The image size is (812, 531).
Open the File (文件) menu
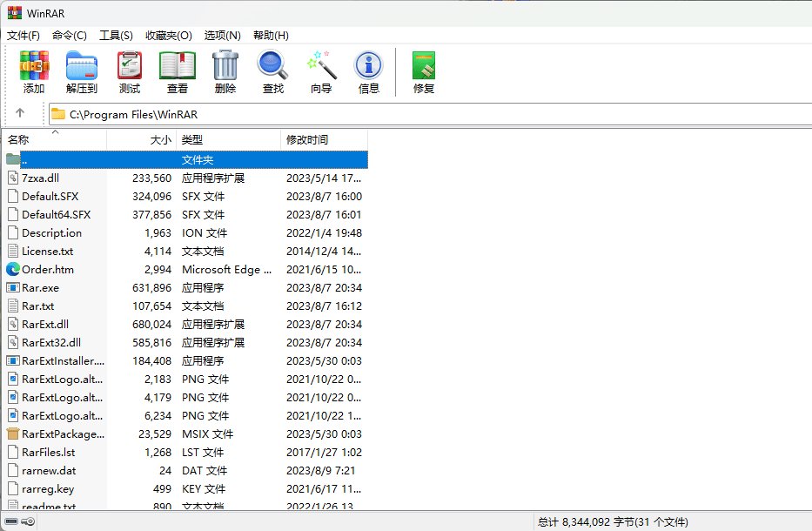[x=23, y=35]
